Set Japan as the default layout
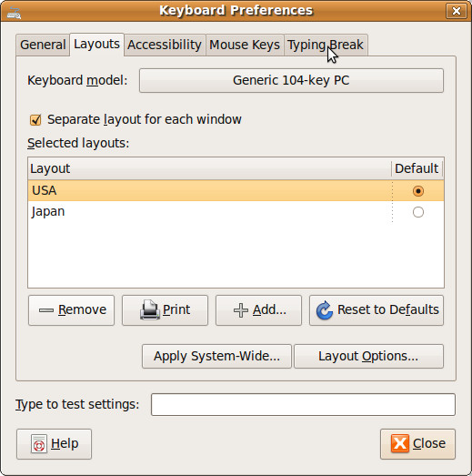This screenshot has width=472, height=476. click(x=418, y=212)
